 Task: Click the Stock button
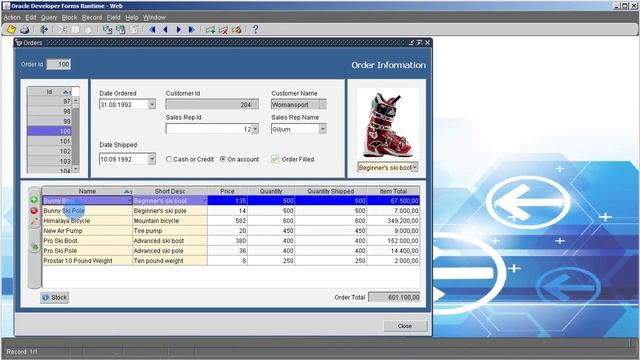(55, 297)
